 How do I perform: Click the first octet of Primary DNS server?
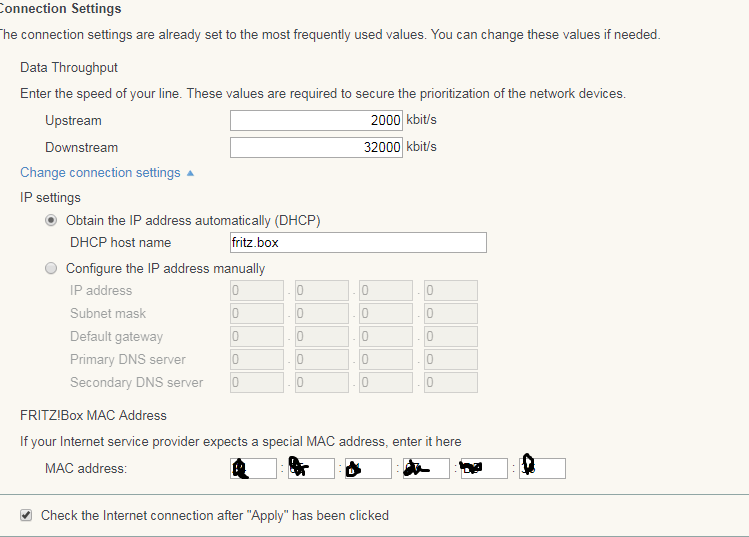(256, 360)
